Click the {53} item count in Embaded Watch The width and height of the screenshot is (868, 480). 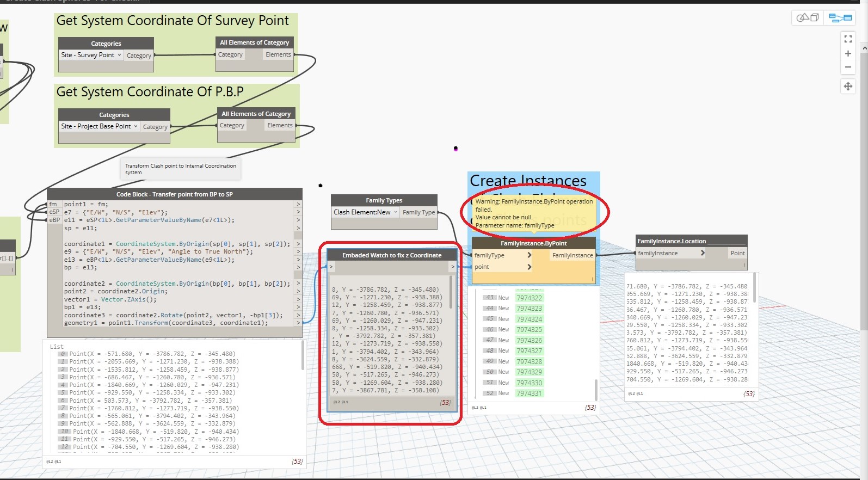[x=445, y=403]
